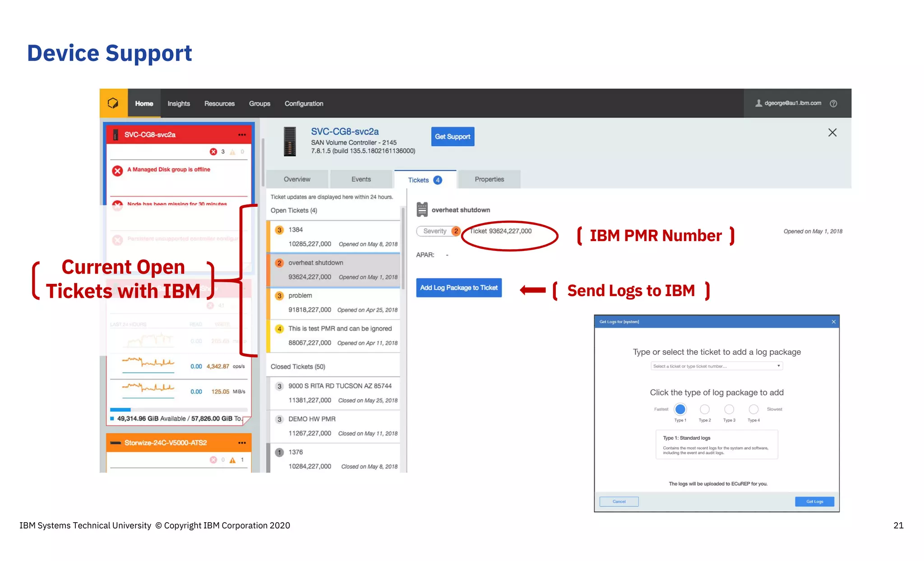Select closed ticket DEMO HW PMR
The height and width of the screenshot is (561, 924).
[x=334, y=426]
